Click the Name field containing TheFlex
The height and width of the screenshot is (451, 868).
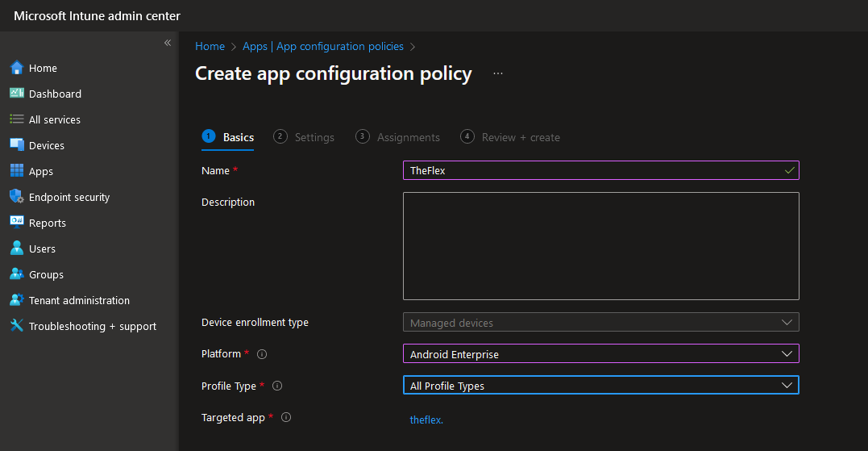click(x=600, y=171)
